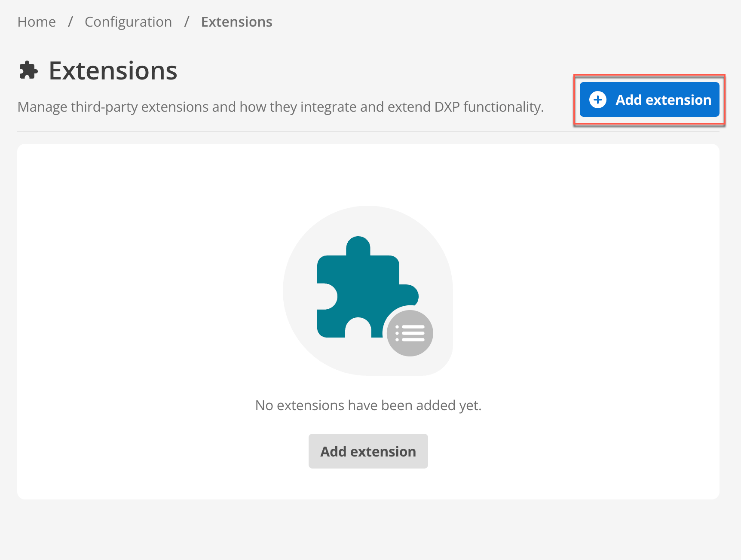The image size is (741, 560).
Task: Click the plus icon inside the blue Add extension button
Action: (x=599, y=99)
